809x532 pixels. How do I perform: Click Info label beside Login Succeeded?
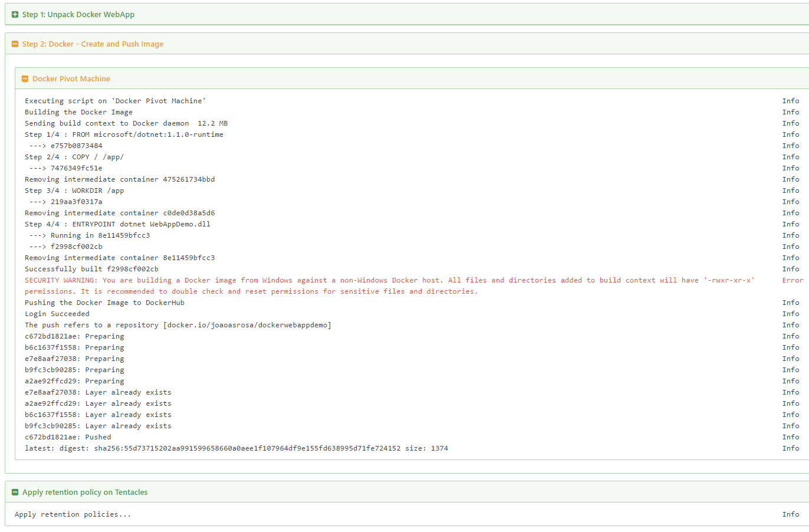(x=791, y=314)
